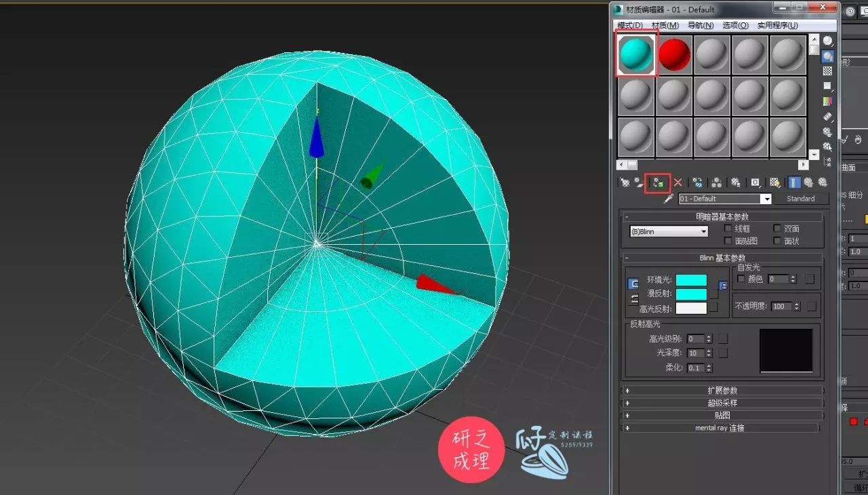Screen dimensions: 868x495
Task: Select the red material sample slot
Action: 674,54
